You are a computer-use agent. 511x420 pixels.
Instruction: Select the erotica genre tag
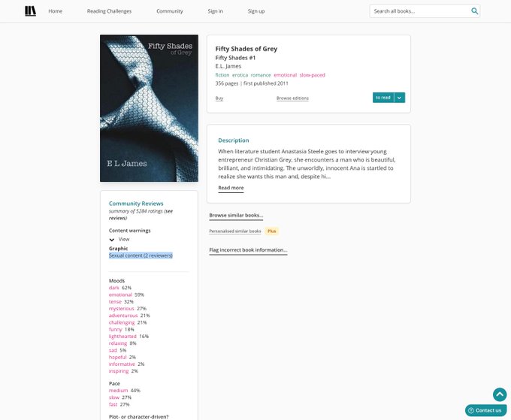[x=240, y=75]
